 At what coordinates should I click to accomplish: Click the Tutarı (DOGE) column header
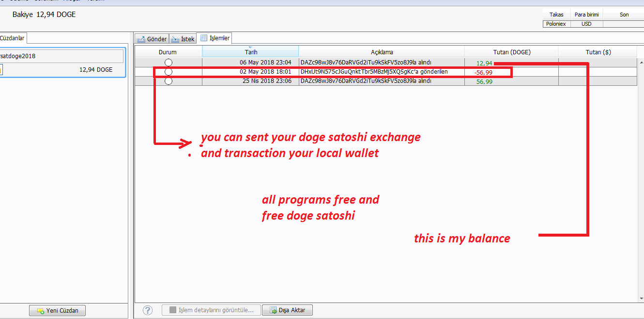tap(511, 52)
